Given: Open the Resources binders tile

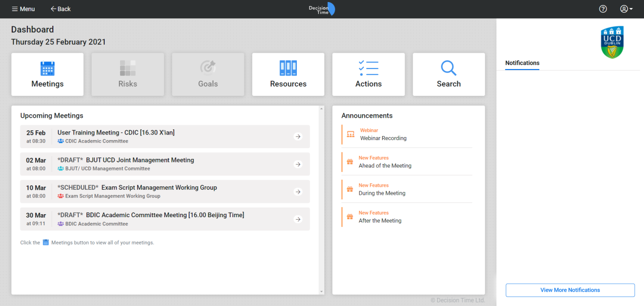Looking at the screenshot, I should point(288,75).
